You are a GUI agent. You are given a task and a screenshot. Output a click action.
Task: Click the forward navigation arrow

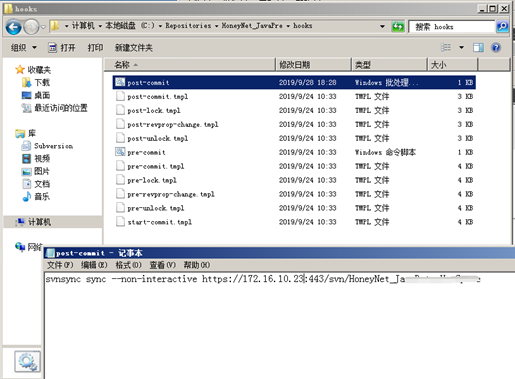[x=31, y=27]
